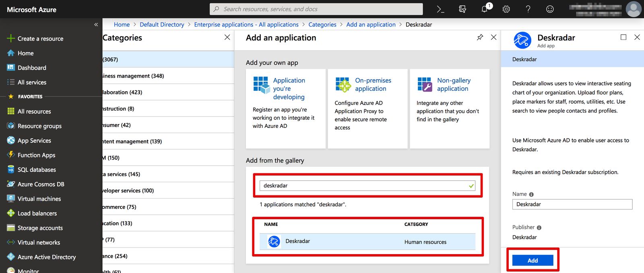The width and height of the screenshot is (644, 273).
Task: Click the Function Apps icon
Action: click(x=11, y=155)
